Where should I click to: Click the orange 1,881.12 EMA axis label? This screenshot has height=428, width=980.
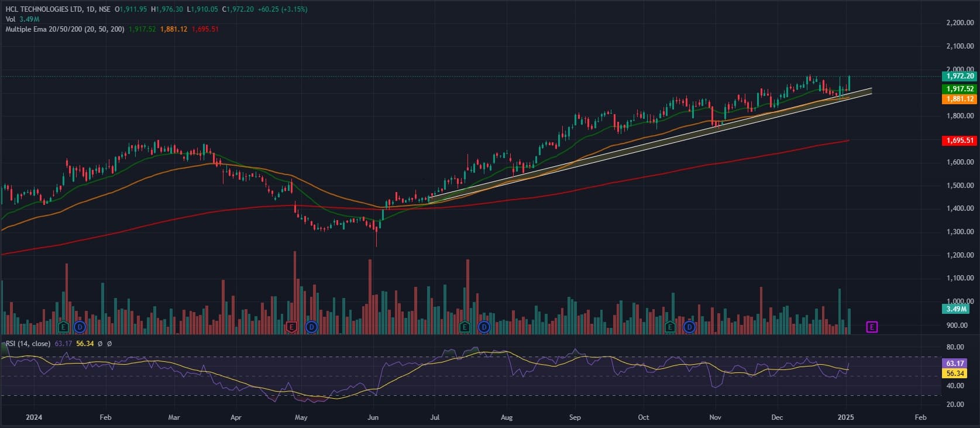pyautogui.click(x=960, y=99)
